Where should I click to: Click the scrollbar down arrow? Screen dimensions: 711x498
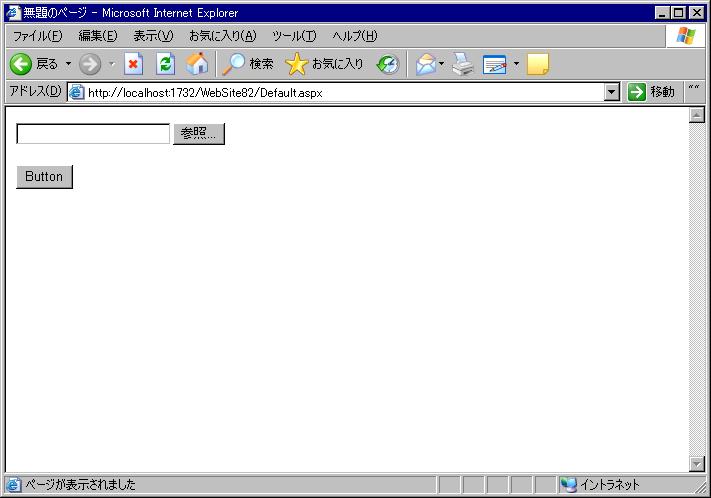coord(696,464)
